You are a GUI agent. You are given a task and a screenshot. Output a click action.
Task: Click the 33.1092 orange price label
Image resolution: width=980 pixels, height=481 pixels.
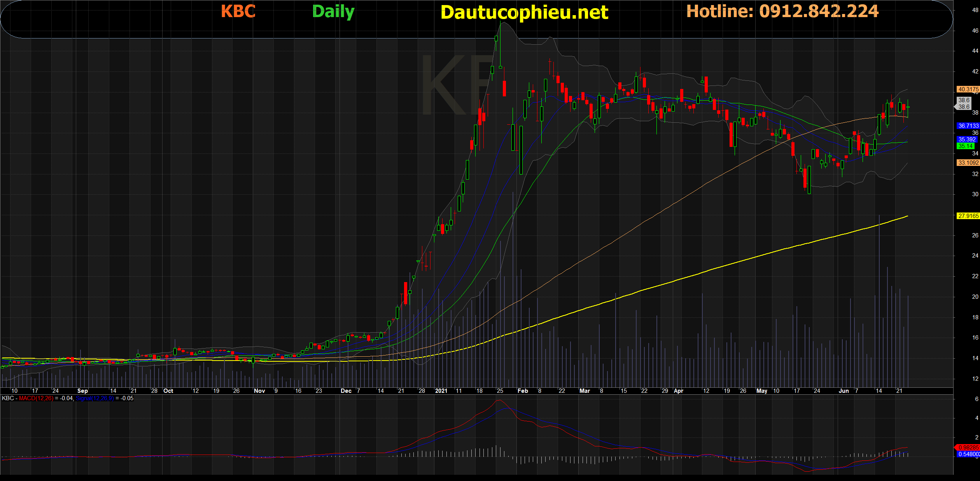click(968, 163)
